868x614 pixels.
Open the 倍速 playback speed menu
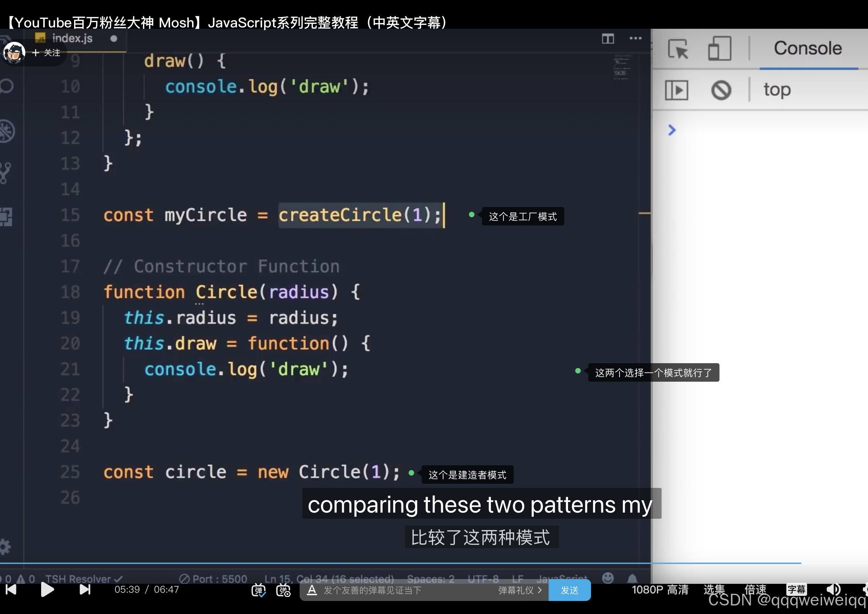pyautogui.click(x=755, y=589)
